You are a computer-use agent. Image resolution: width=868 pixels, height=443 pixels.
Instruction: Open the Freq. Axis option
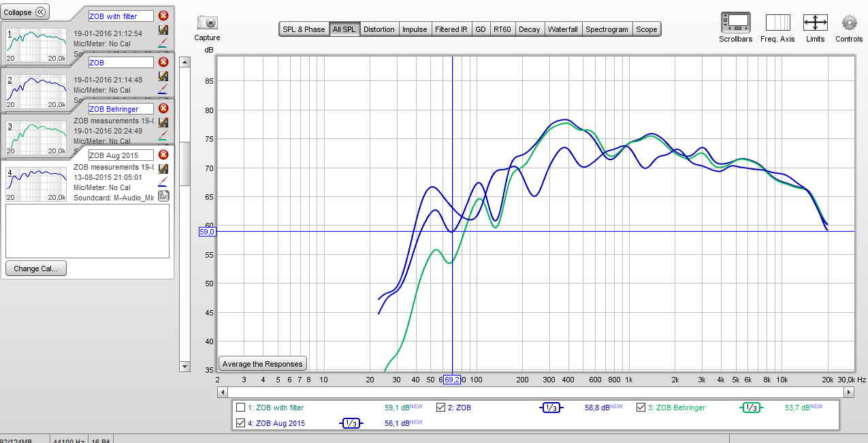coord(777,22)
